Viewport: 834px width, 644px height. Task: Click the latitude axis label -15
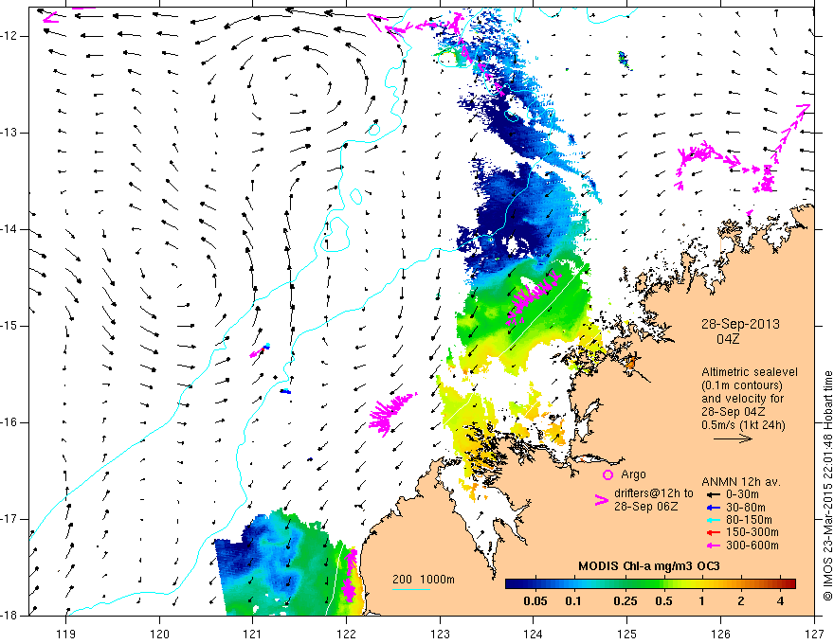click(10, 326)
